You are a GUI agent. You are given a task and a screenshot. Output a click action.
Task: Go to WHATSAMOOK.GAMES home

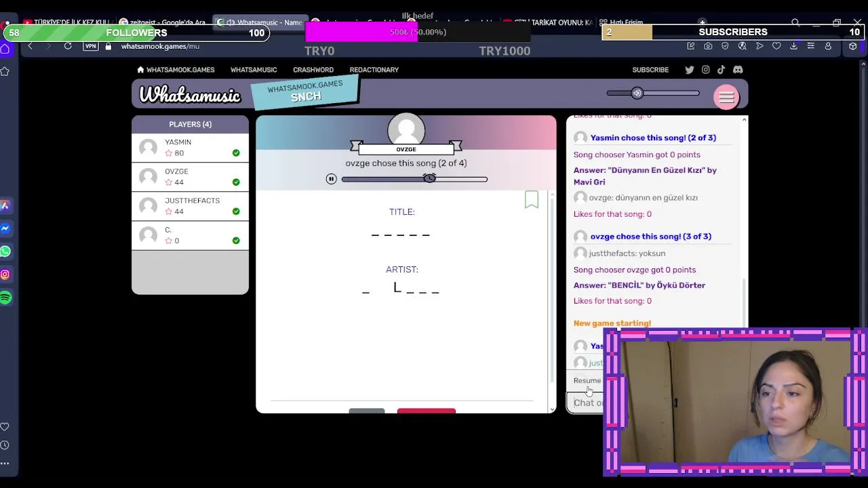pyautogui.click(x=176, y=70)
